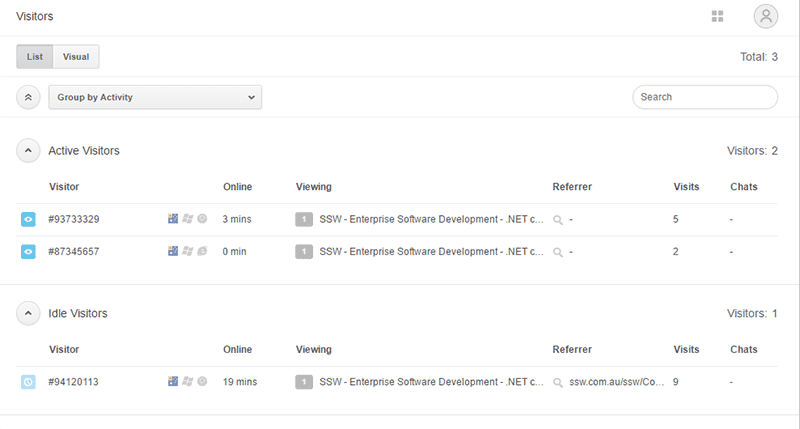Click the Australia flag icon for visitor #93733329
800x429 pixels.
[x=173, y=219]
